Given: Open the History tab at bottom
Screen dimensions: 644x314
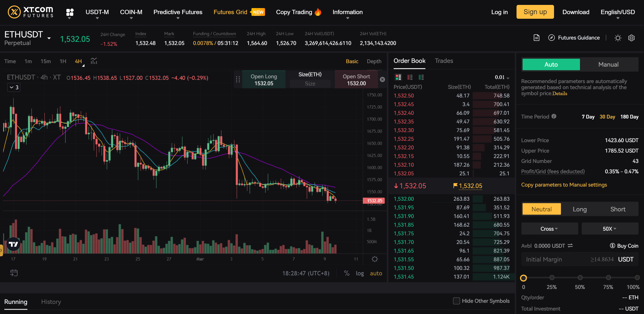Looking at the screenshot, I should coord(51,302).
